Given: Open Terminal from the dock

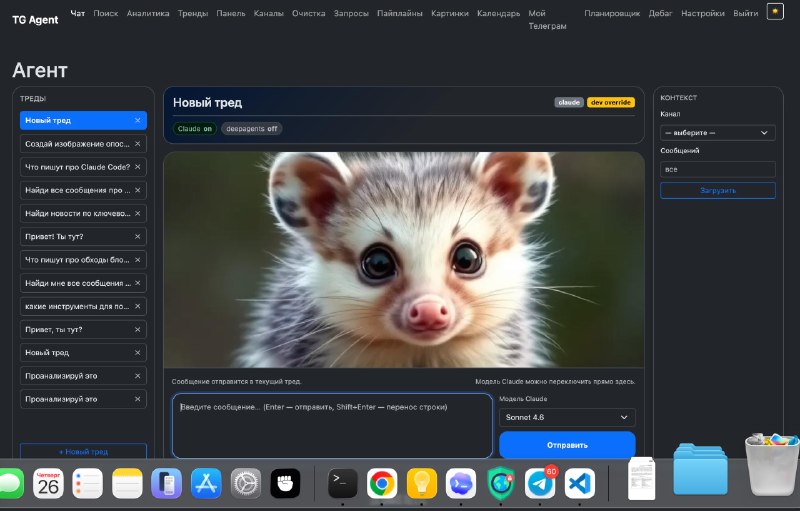Looking at the screenshot, I should [342, 483].
